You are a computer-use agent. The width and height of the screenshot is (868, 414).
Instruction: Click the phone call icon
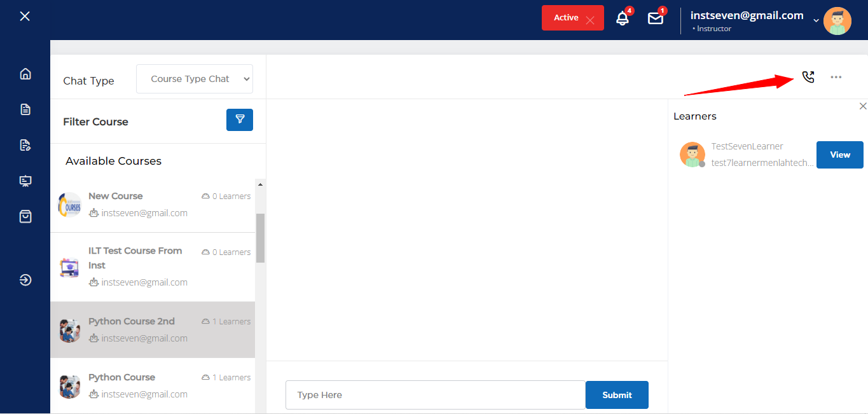pos(808,77)
